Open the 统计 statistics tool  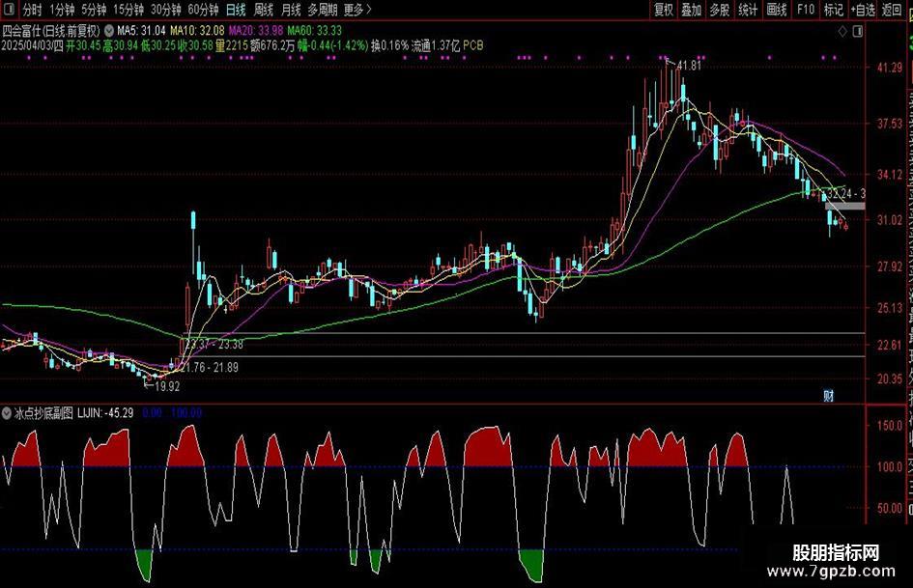coord(748,10)
